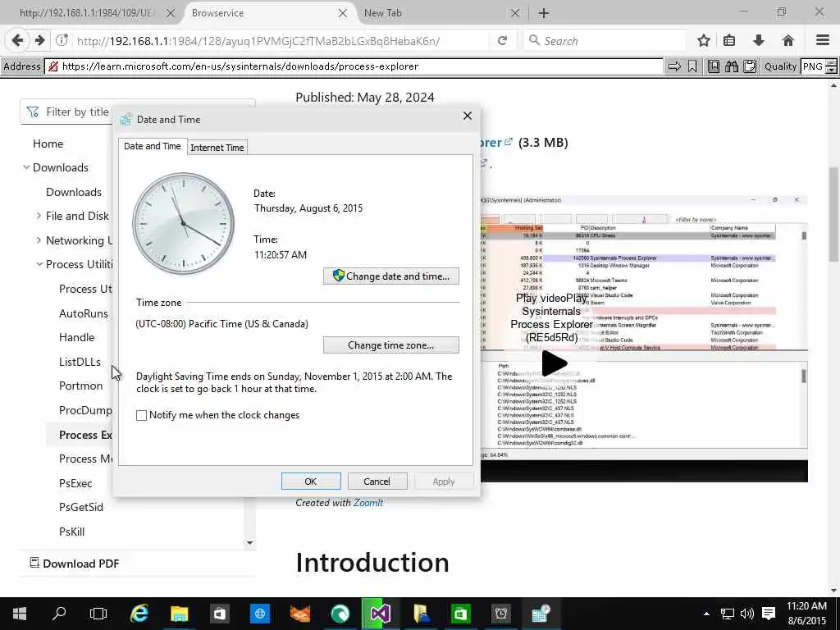Go forward using browser forward arrow
The image size is (840, 630).
tap(39, 41)
